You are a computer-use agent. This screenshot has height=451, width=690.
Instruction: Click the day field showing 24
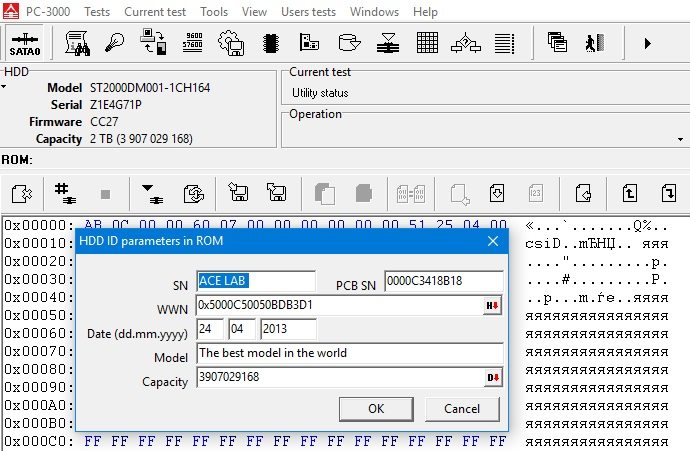pyautogui.click(x=210, y=329)
